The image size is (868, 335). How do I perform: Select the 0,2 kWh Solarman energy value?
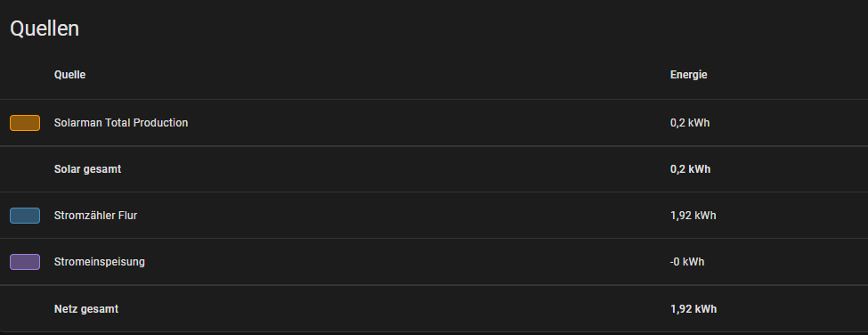pyautogui.click(x=690, y=123)
